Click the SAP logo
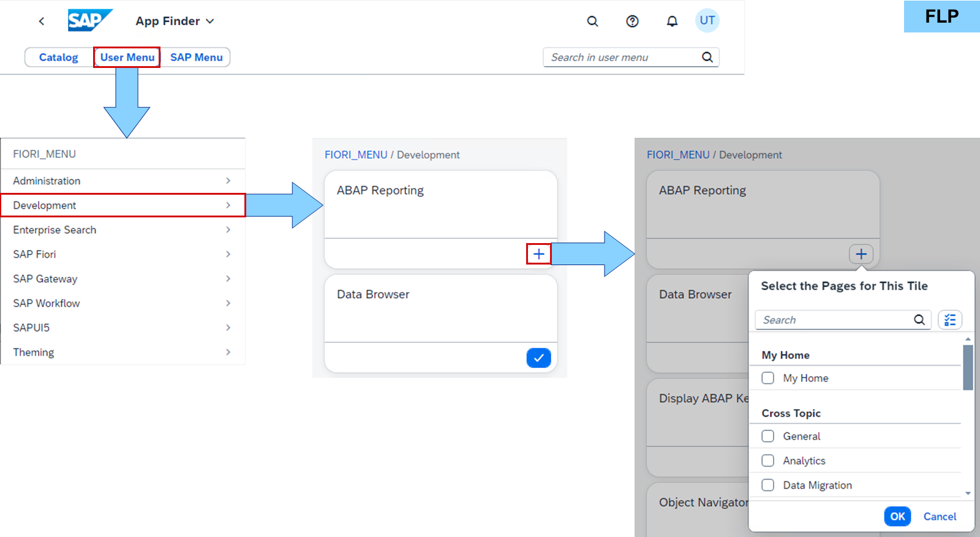Image resolution: width=980 pixels, height=537 pixels. 90,20
